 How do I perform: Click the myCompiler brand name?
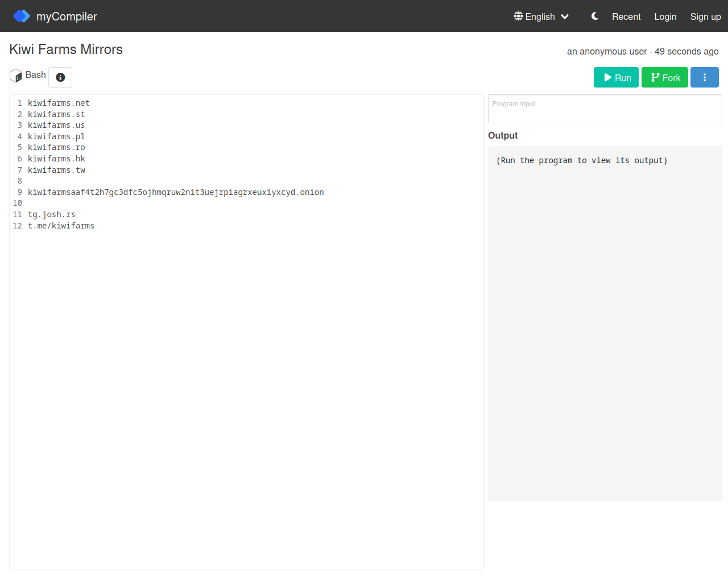tap(67, 16)
